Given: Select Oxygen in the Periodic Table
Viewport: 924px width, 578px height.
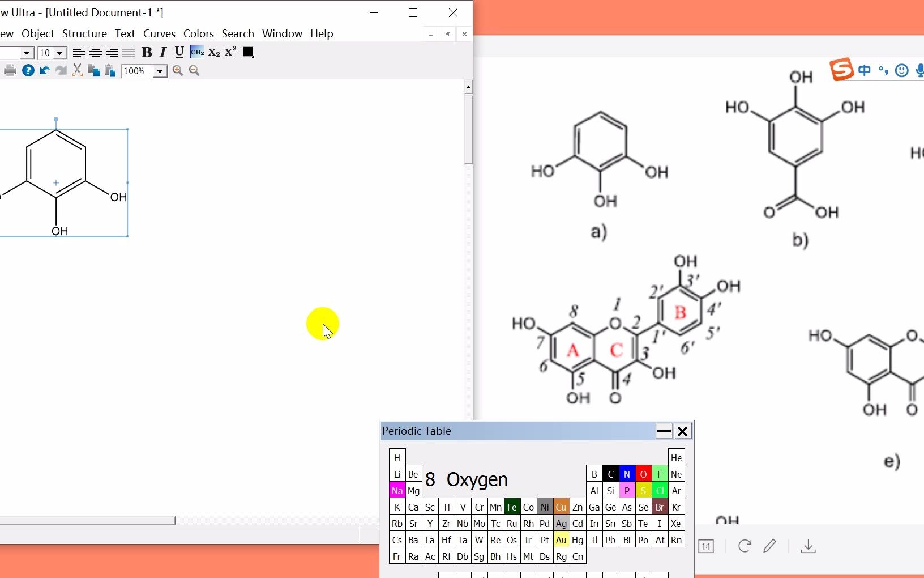Looking at the screenshot, I should (643, 474).
